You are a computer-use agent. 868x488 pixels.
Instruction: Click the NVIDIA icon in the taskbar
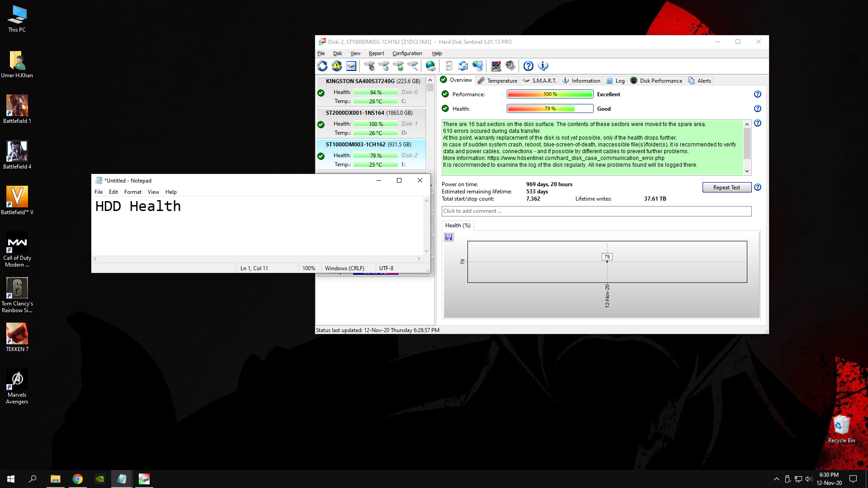click(100, 479)
